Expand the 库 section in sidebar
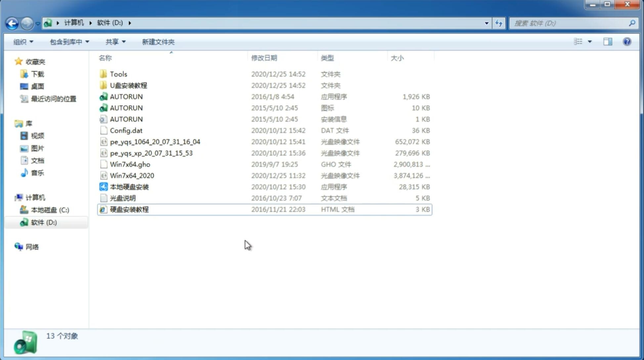Screen dimensions: 644x360 click(12, 123)
